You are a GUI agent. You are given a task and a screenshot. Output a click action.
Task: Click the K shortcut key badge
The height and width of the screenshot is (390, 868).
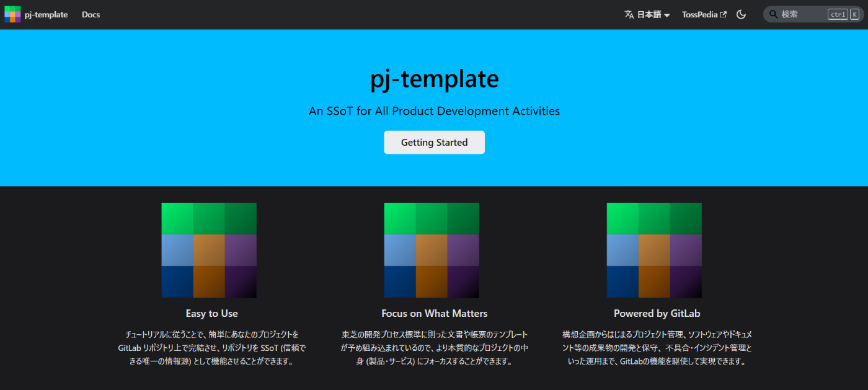[x=854, y=14]
